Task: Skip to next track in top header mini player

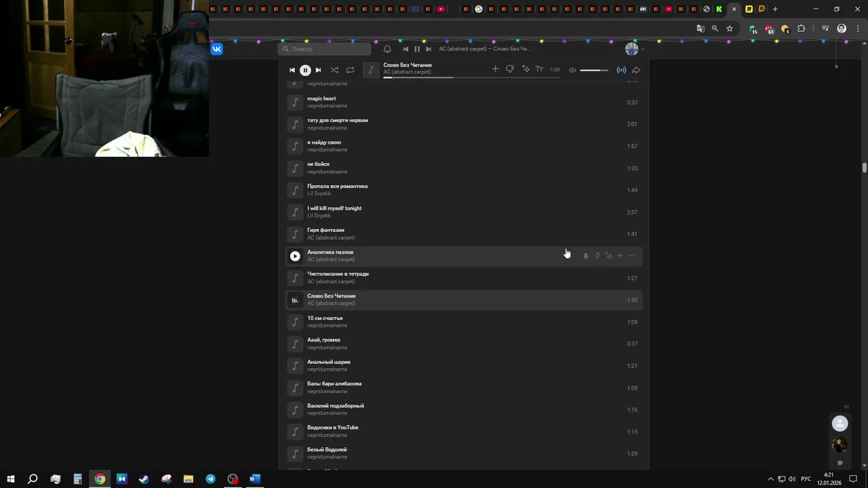Action: (x=428, y=49)
